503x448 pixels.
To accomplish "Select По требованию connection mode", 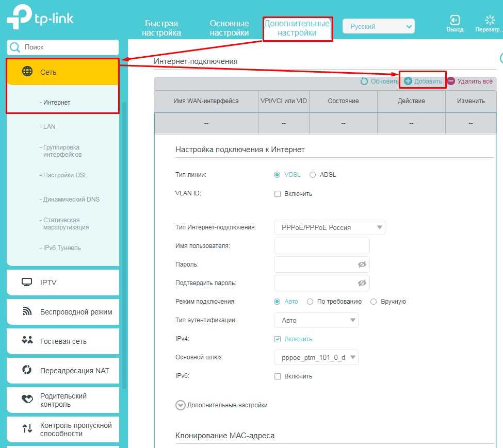I will click(310, 302).
